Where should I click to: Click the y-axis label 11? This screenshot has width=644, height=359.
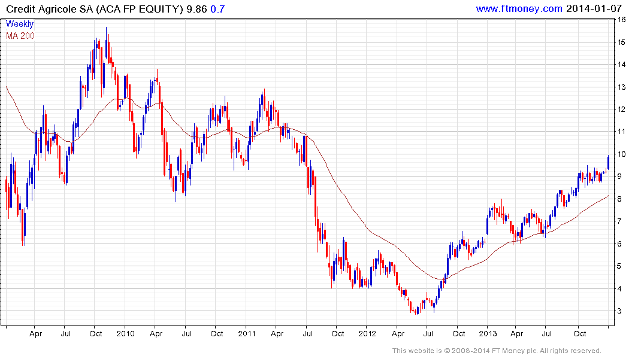coord(621,132)
